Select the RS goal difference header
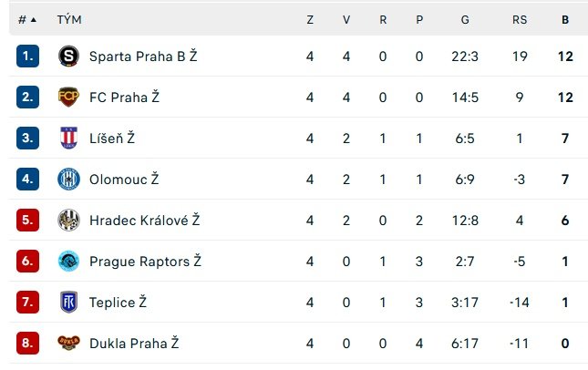The width and height of the screenshot is (588, 370). pos(520,19)
